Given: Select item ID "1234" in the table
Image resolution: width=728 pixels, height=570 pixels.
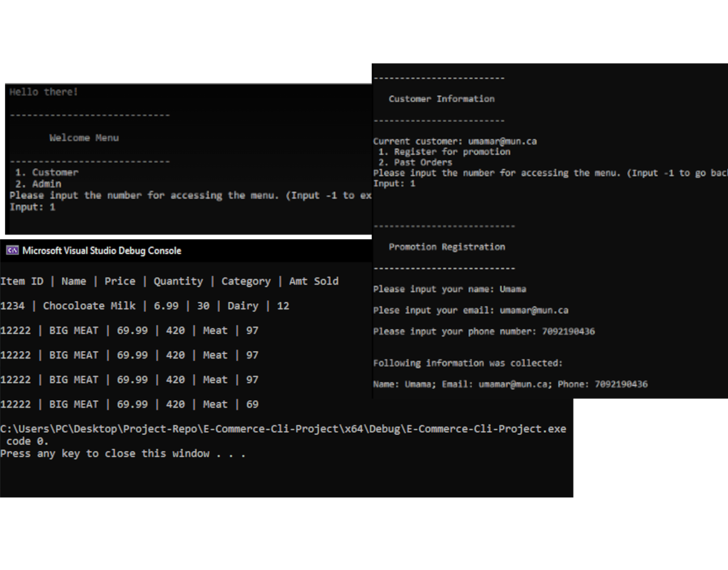Looking at the screenshot, I should [x=12, y=306].
